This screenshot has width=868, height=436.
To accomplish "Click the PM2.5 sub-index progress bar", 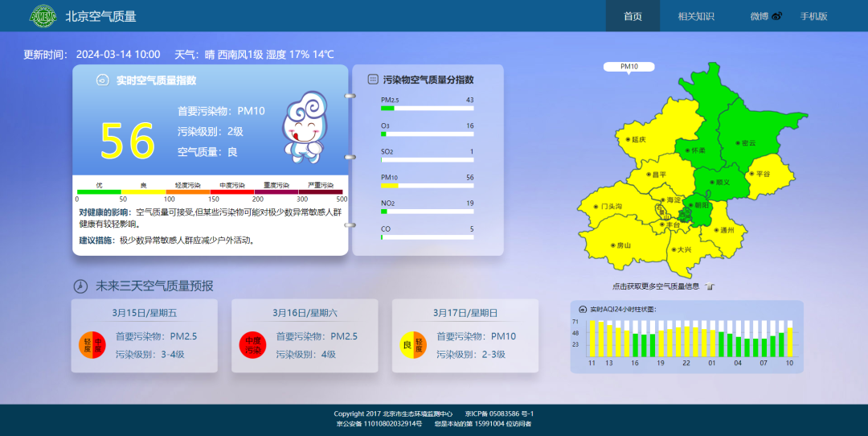I will point(427,108).
